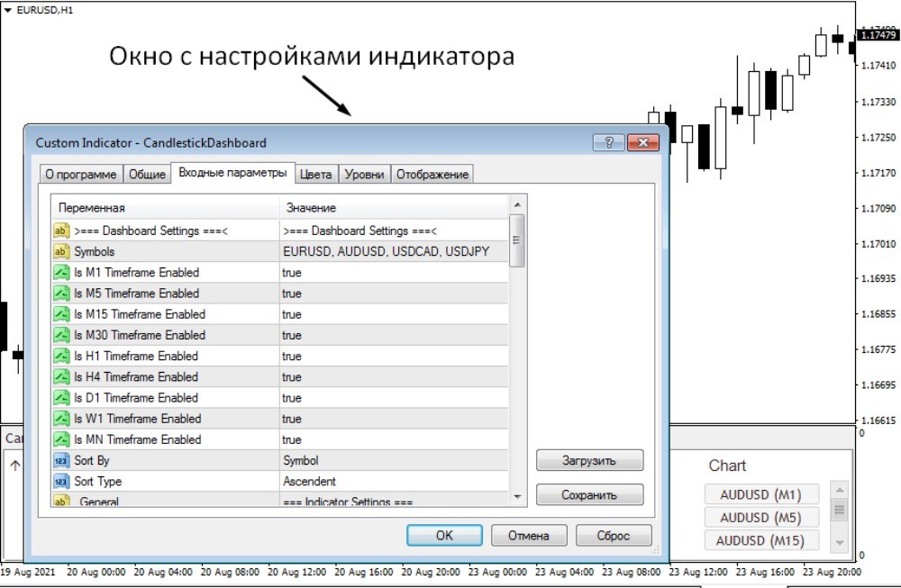This screenshot has width=901, height=588.
Task: Open the EURUSD,H1 chart menu triangle
Action: coord(7,10)
